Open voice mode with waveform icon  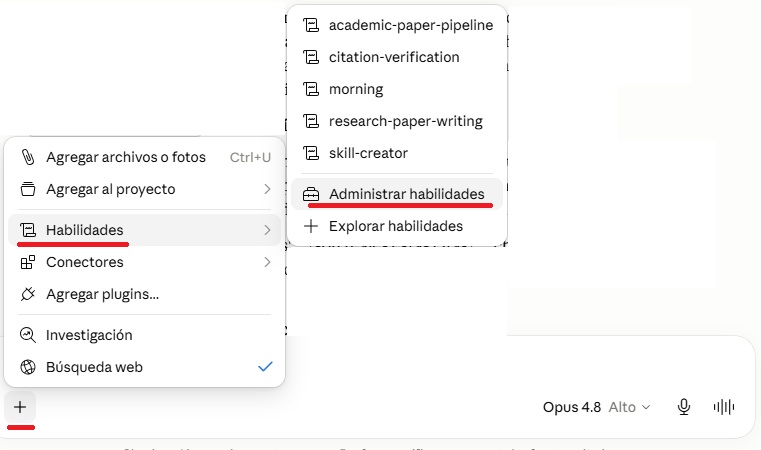click(724, 407)
